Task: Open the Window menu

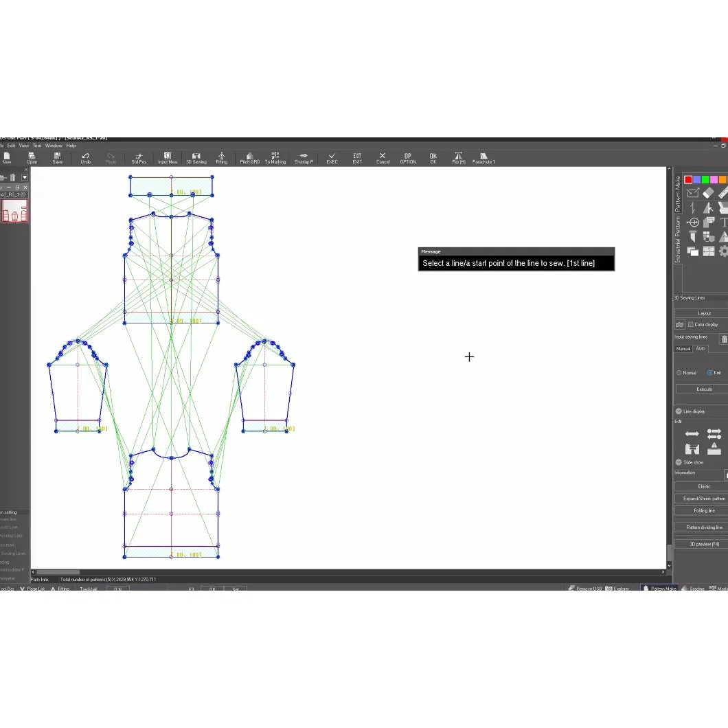Action: [x=54, y=146]
